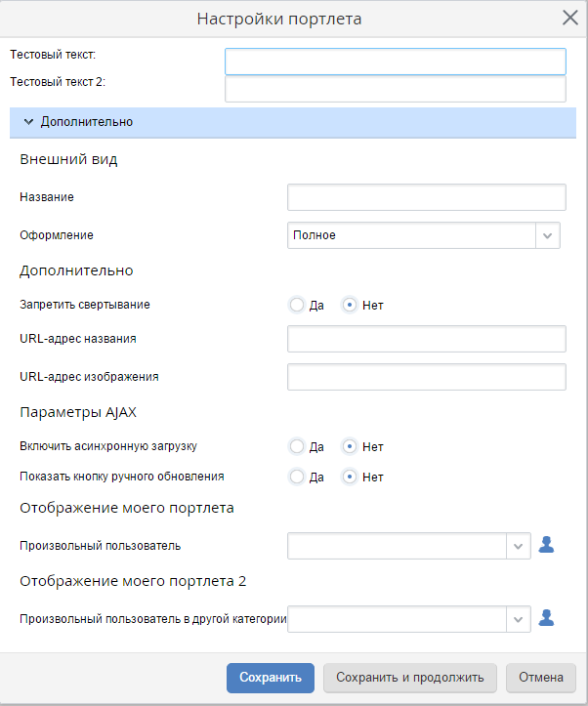Choose Да for Показать кнопку ручного обновления

(297, 478)
